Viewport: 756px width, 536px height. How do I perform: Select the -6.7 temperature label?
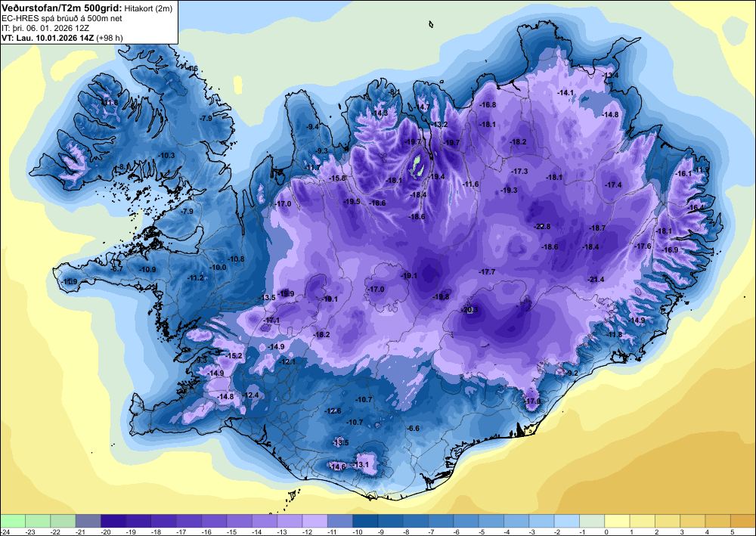116,269
